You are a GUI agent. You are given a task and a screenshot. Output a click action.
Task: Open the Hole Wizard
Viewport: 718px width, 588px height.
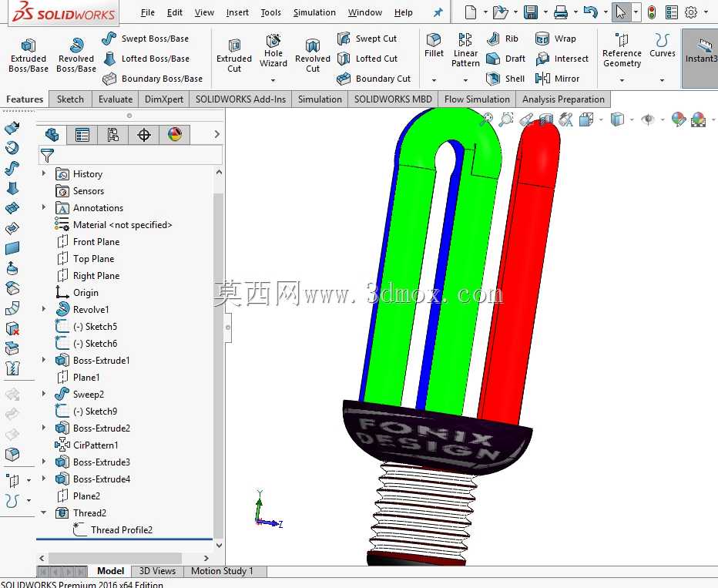click(x=273, y=52)
